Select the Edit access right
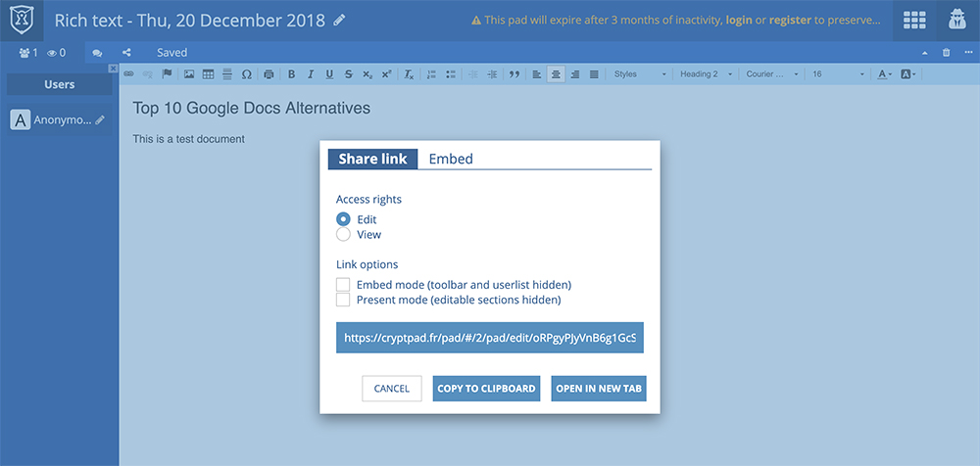Viewport: 980px width, 466px height. pos(343,219)
